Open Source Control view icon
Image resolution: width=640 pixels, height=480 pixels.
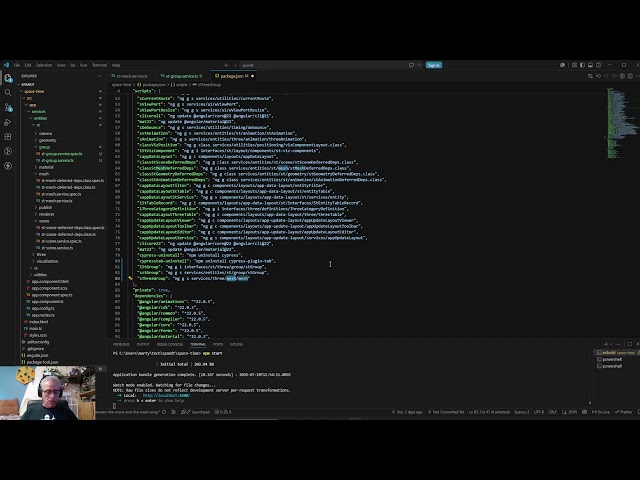(8, 107)
